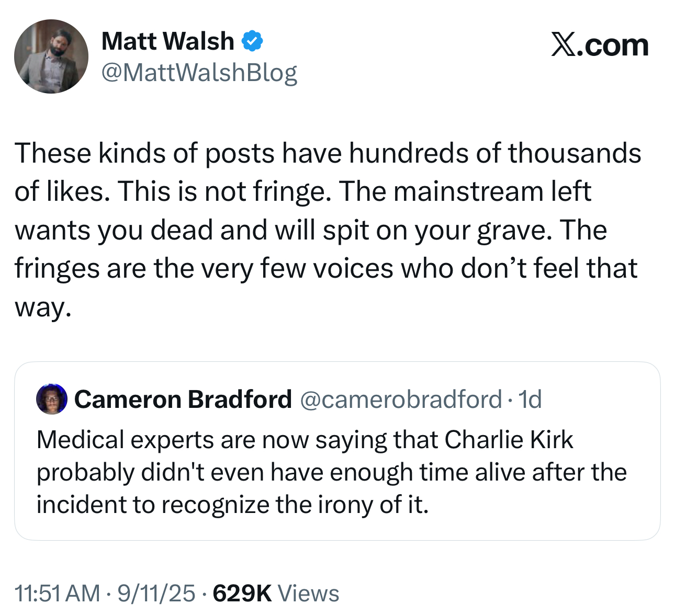Click the @camerobradford handle
The height and width of the screenshot is (616, 675).
401,400
